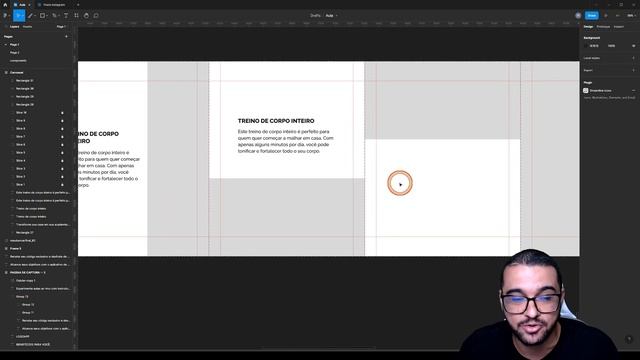Select the Slice 1 layer
Image resolution: width=640 pixels, height=360 pixels.
click(x=20, y=184)
